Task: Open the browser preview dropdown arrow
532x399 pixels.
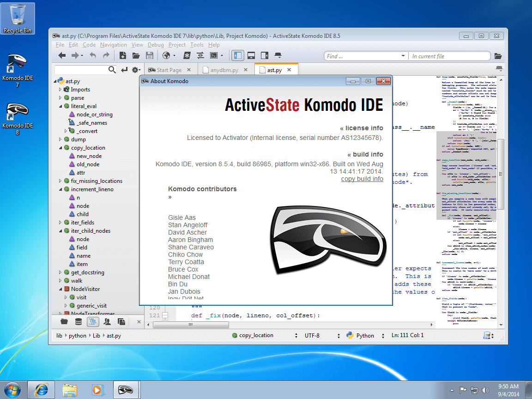Action: coord(175,55)
